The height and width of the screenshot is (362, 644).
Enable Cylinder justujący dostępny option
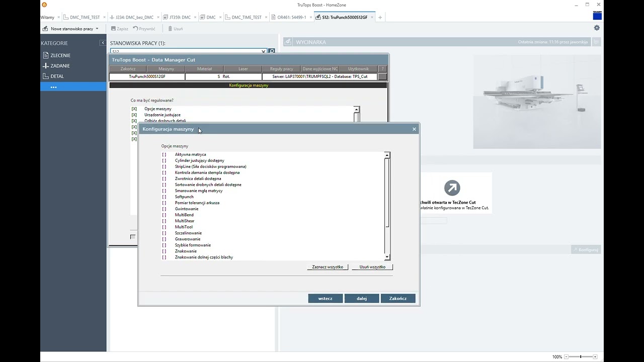pos(164,160)
